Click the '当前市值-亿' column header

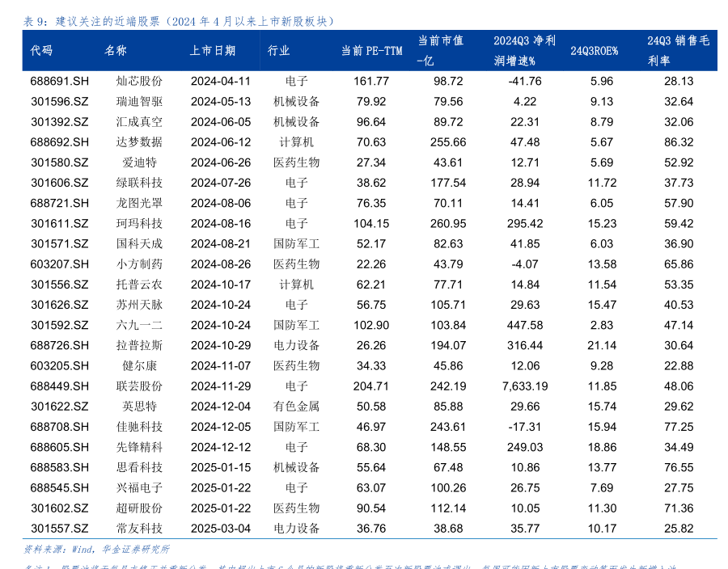(440, 51)
